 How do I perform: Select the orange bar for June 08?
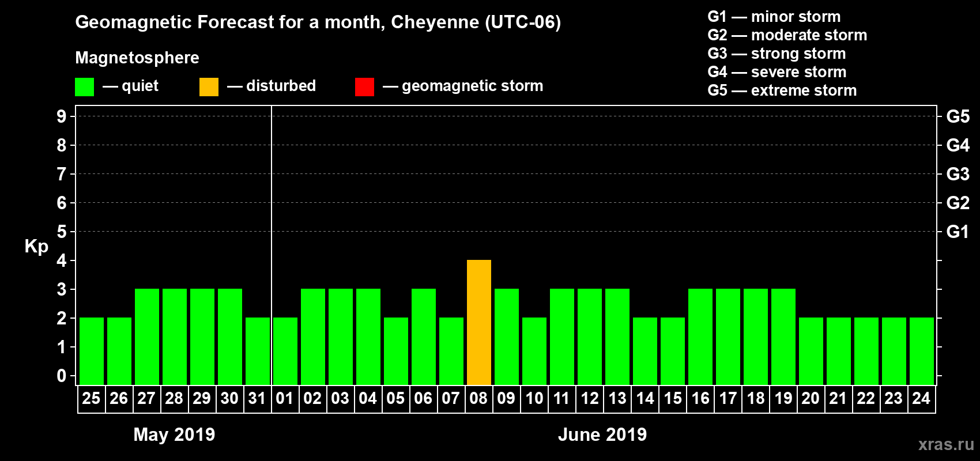click(479, 322)
